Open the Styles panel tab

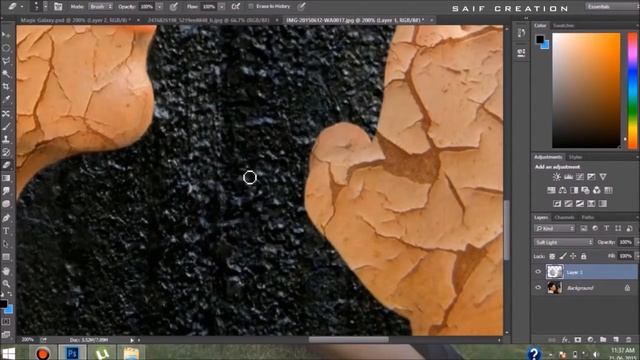pos(576,157)
